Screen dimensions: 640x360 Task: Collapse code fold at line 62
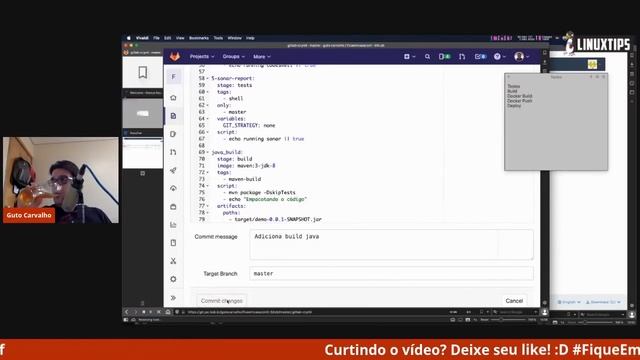tap(207, 105)
